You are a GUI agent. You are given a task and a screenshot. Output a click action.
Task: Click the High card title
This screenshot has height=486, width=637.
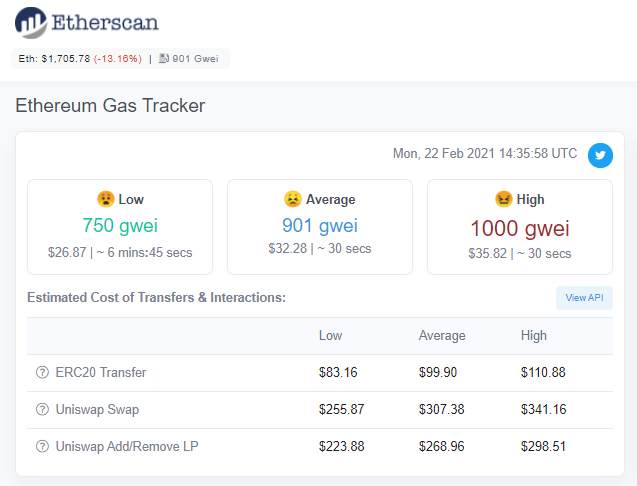click(x=530, y=200)
